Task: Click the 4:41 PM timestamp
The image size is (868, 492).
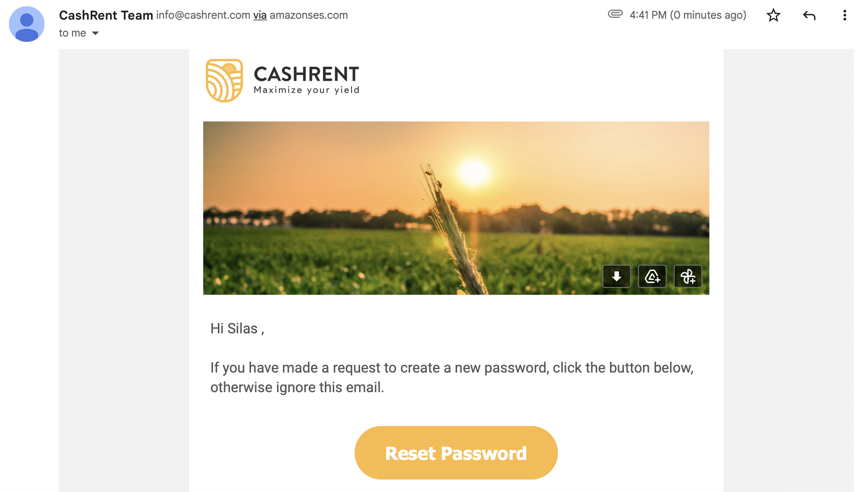Action: pos(688,15)
